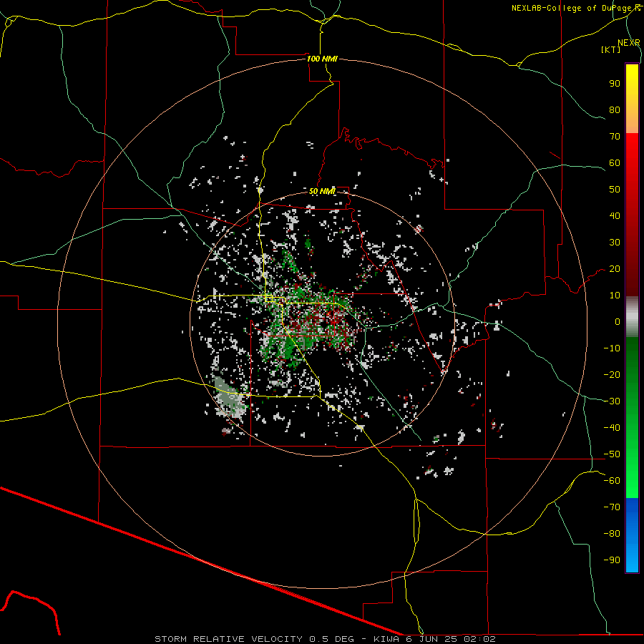The height and width of the screenshot is (644, 644).
Task: Select the bright green band near -60
Action: coord(632,484)
